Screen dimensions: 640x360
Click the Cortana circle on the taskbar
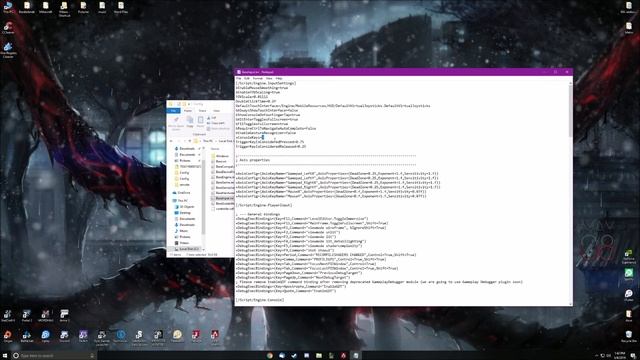point(16,356)
